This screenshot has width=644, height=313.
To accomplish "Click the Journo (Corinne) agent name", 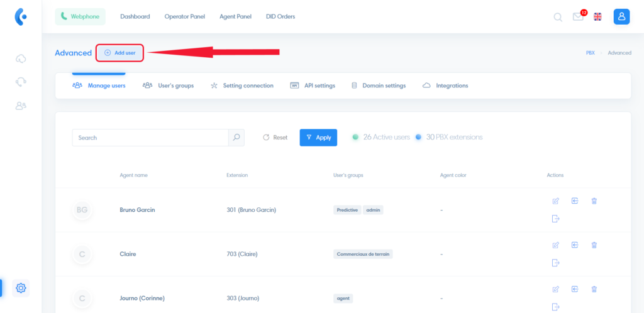I will tap(142, 299).
